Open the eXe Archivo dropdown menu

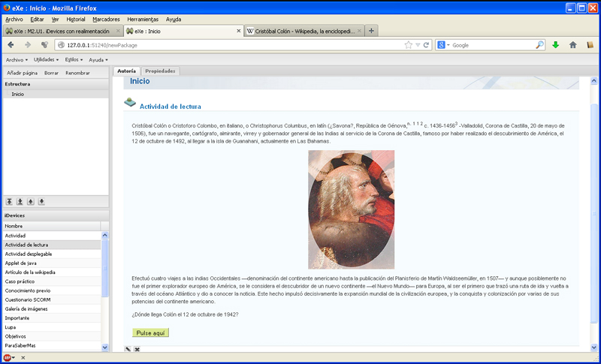point(17,60)
